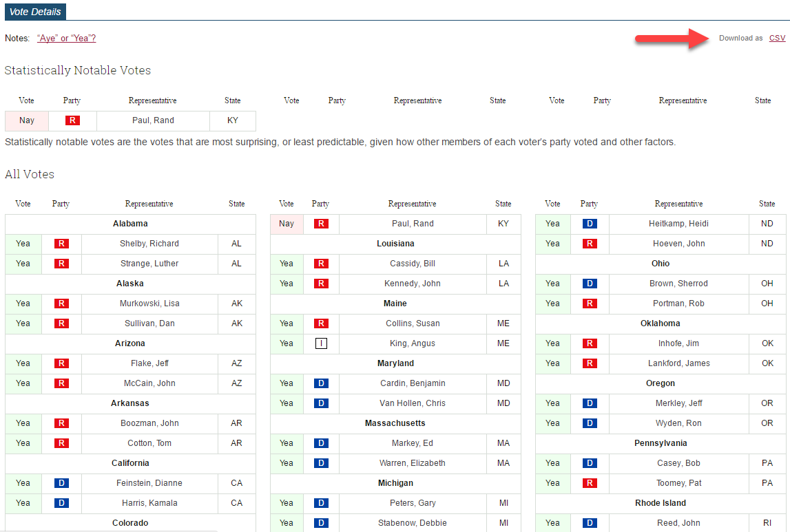Click the Democrat badge next to Feinstein, Dianne
Image resolution: width=790 pixels, height=532 pixels.
62,483
